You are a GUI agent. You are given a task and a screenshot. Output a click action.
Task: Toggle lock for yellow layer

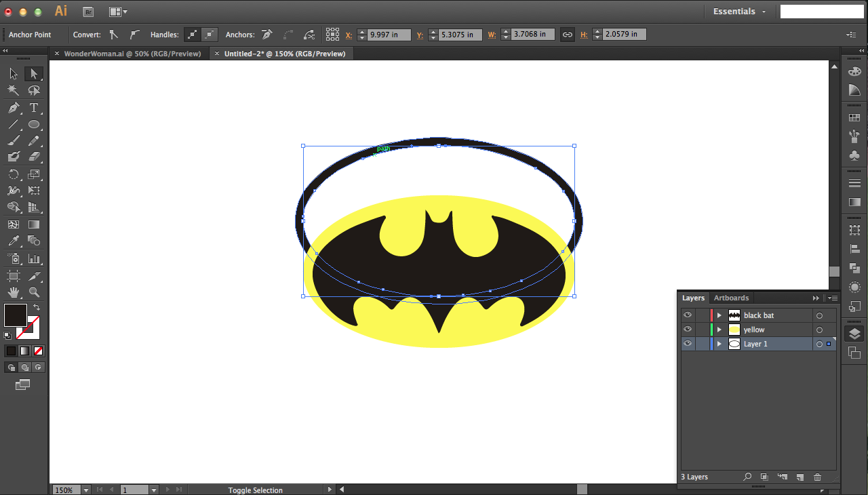click(x=701, y=330)
